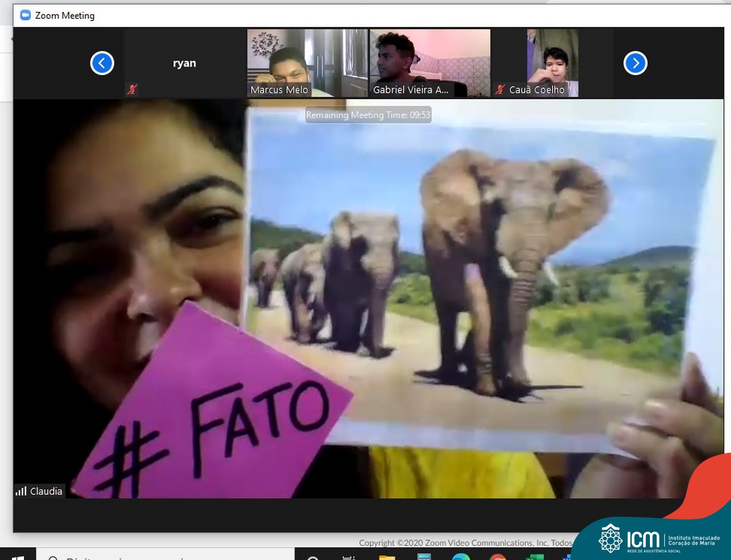
Task: Click the Zoom copyright text
Action: coord(465,543)
